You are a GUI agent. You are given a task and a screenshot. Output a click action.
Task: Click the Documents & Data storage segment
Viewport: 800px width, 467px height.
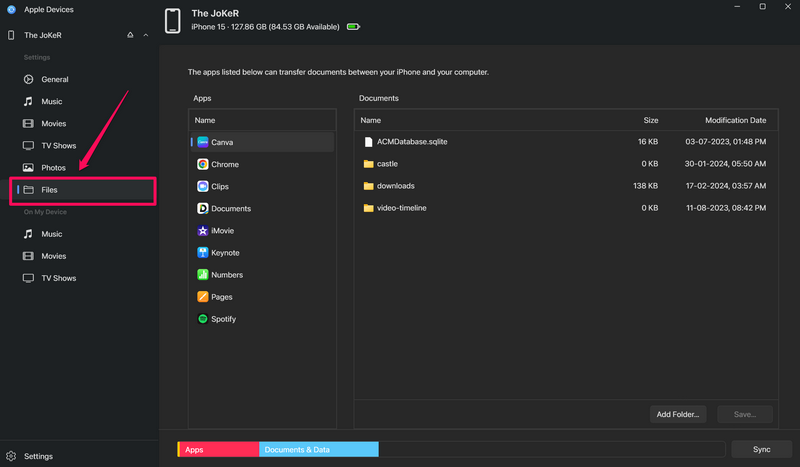coord(318,450)
